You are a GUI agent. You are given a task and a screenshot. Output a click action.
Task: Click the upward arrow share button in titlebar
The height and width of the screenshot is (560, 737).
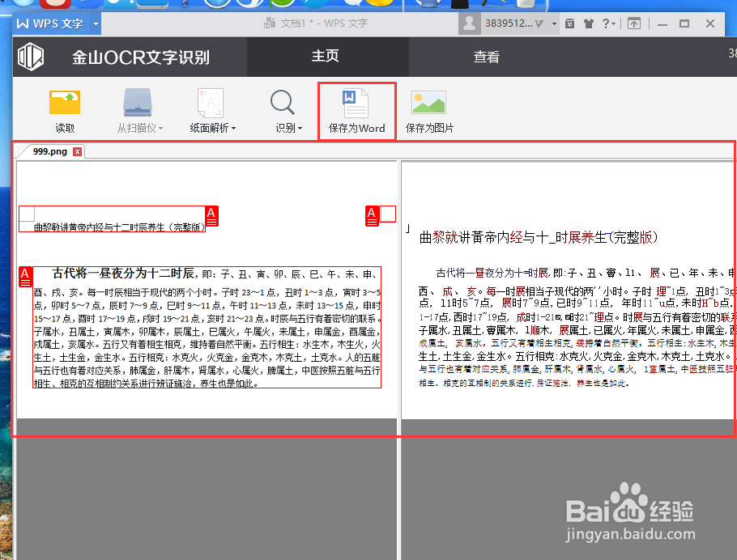pyautogui.click(x=635, y=23)
